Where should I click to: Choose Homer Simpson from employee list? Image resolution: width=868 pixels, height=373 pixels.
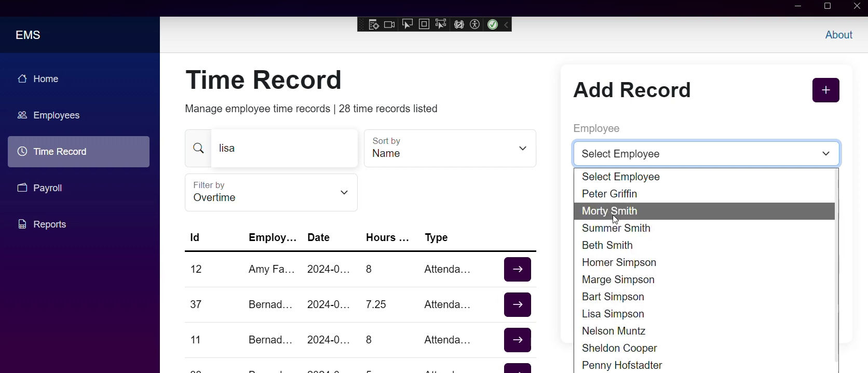(x=704, y=263)
